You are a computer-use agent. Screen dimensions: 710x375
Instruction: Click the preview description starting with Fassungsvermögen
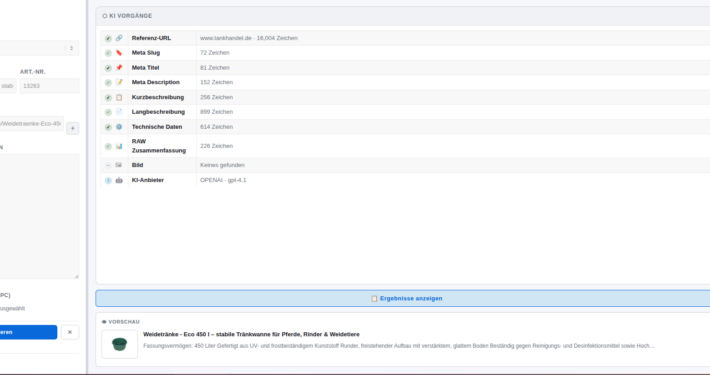click(398, 346)
